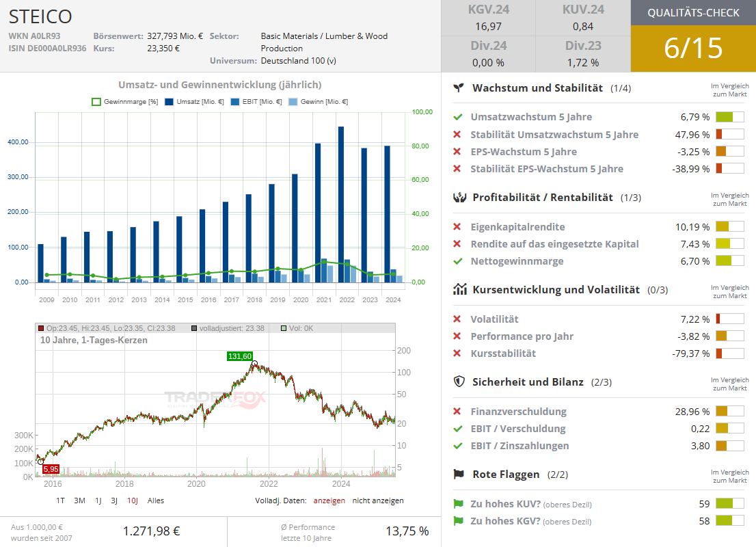Click red X beside Performance pro Jahr

pyautogui.click(x=457, y=336)
